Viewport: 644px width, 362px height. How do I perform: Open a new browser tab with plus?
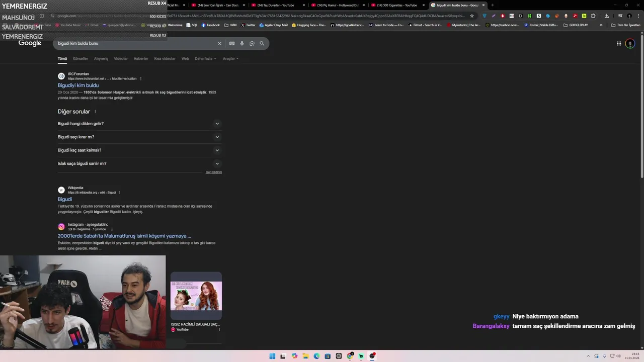(x=492, y=5)
